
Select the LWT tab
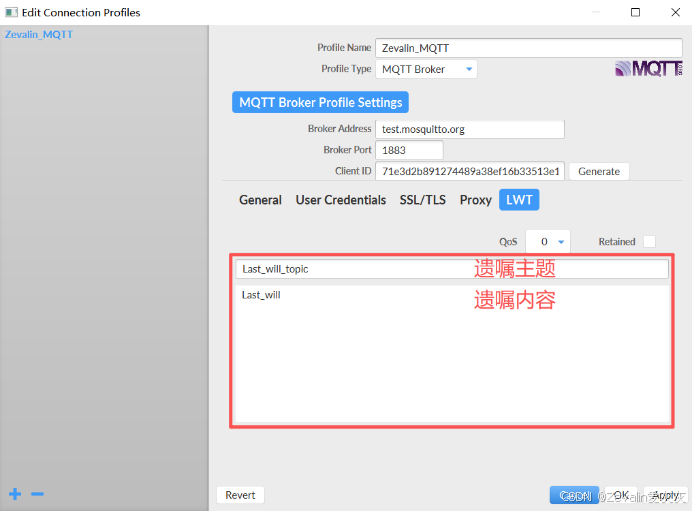519,200
